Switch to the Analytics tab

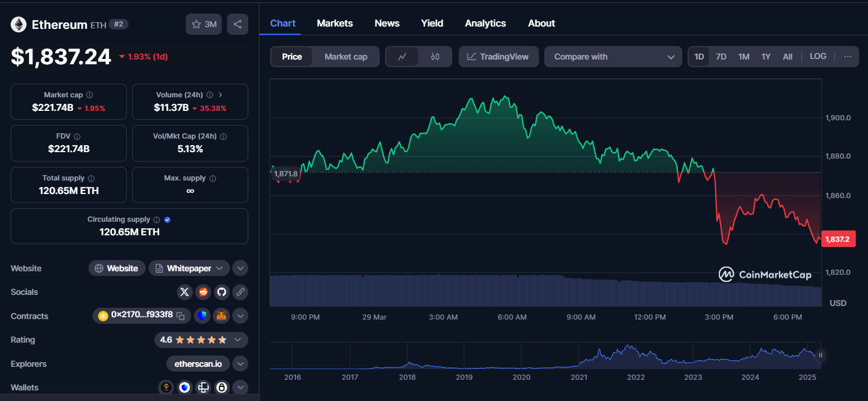pos(485,24)
